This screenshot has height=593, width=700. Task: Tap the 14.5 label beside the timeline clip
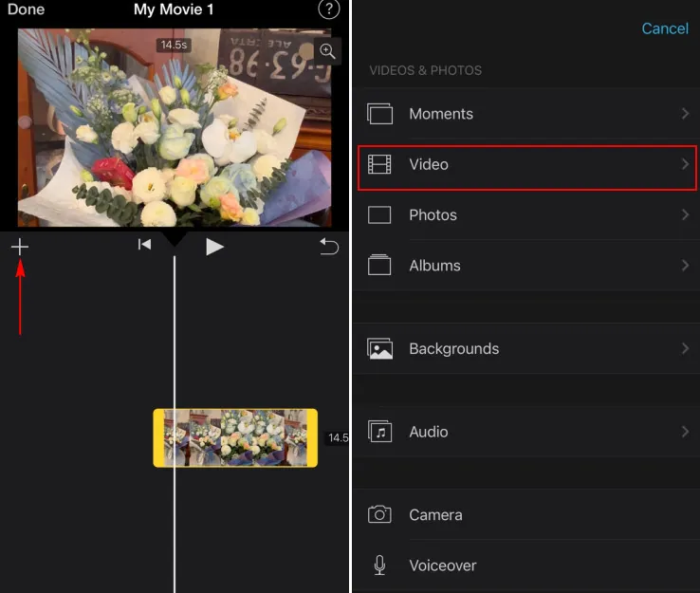tap(338, 437)
